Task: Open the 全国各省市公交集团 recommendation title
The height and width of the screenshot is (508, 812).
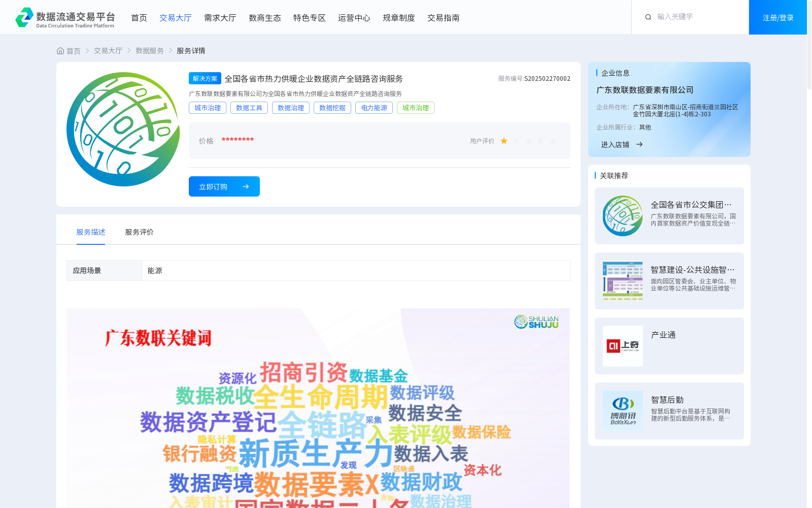Action: [691, 205]
